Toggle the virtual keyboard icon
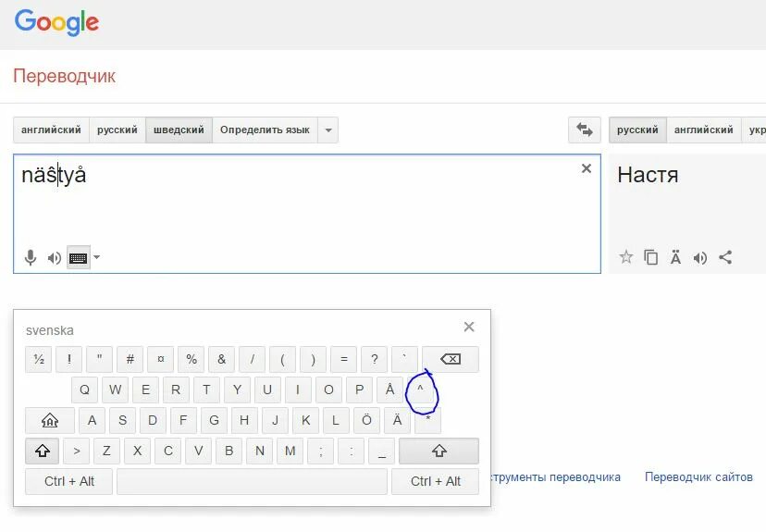The image size is (766, 532). click(78, 257)
